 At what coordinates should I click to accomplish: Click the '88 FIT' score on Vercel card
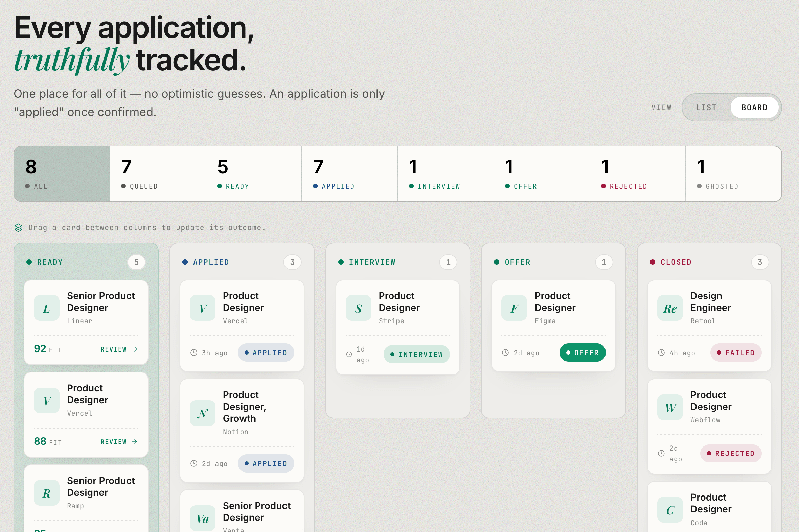[48, 441]
